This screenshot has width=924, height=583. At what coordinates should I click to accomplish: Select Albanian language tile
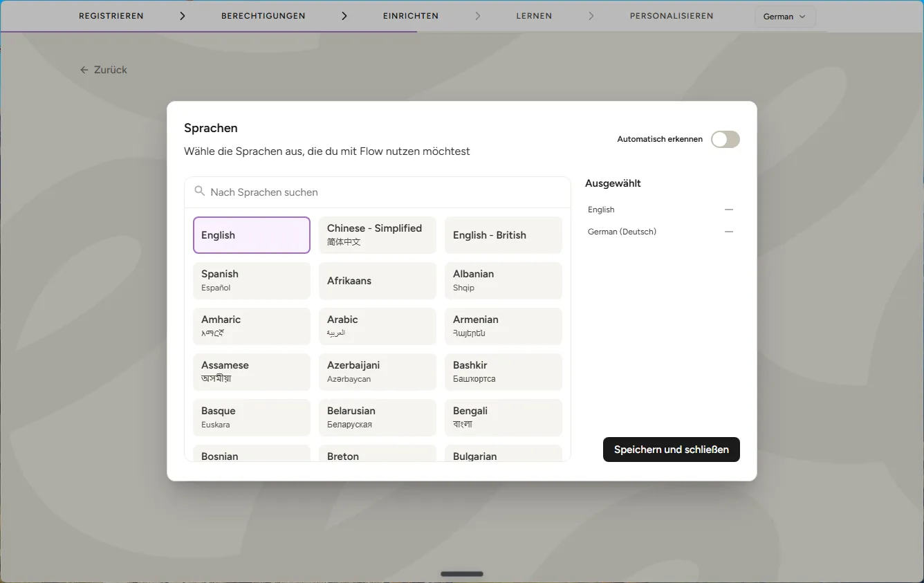pyautogui.click(x=503, y=281)
